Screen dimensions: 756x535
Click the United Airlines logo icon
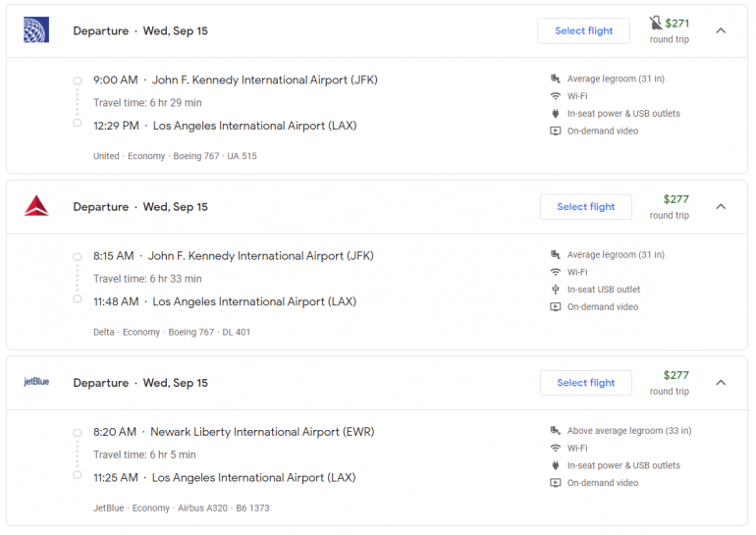point(36,30)
